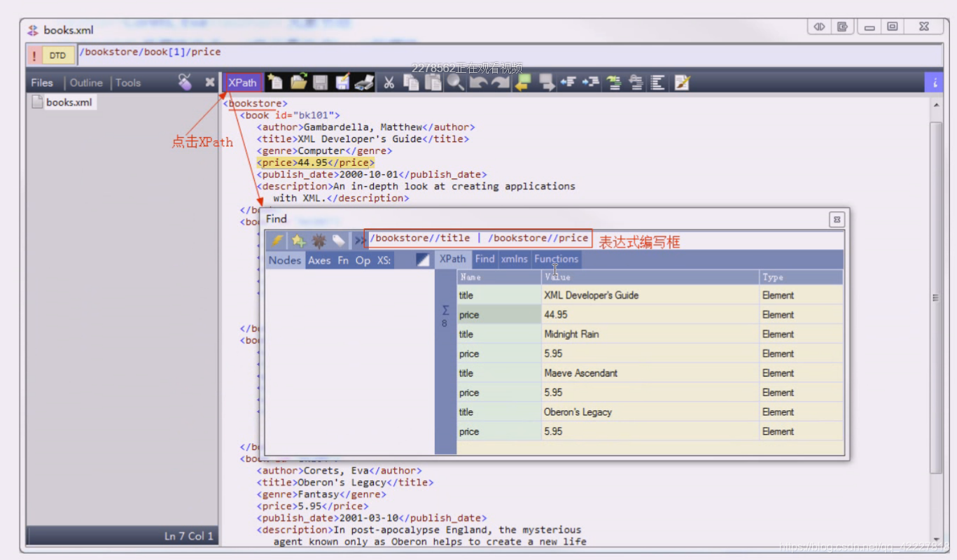Close the side panel with X icon
The width and height of the screenshot is (957, 560).
209,83
